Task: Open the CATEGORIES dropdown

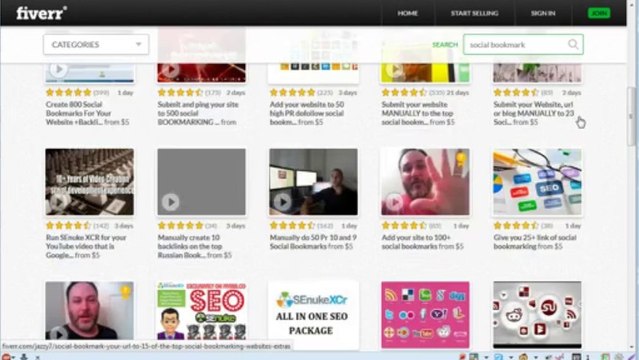Action: (96, 44)
